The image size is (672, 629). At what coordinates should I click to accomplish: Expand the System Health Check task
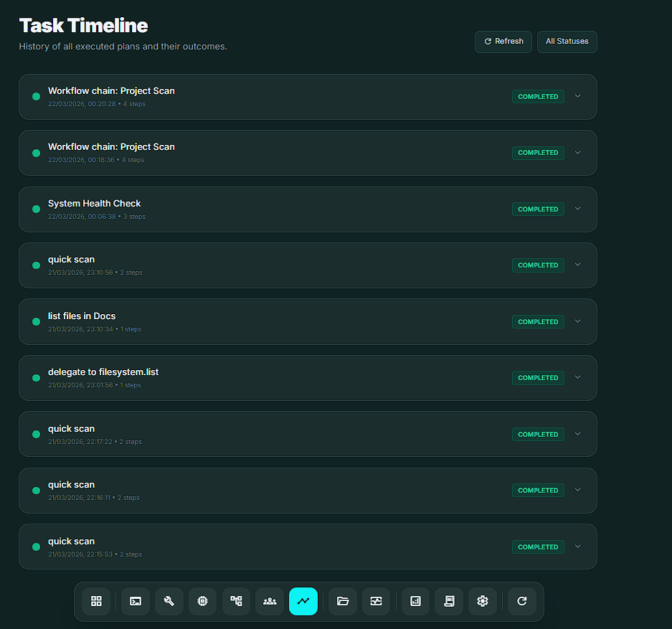click(x=578, y=209)
